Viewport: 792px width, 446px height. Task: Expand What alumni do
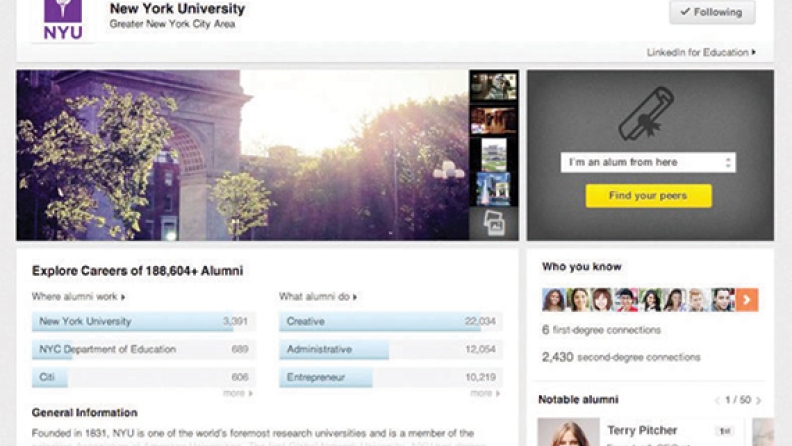318,296
